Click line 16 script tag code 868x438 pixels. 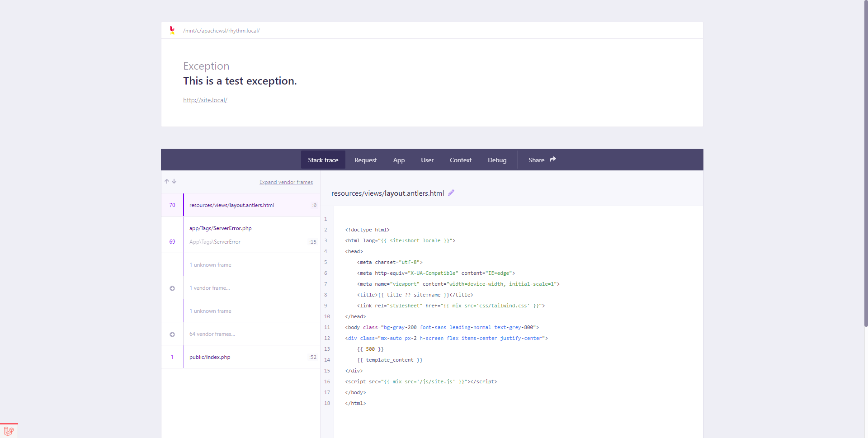421,381
